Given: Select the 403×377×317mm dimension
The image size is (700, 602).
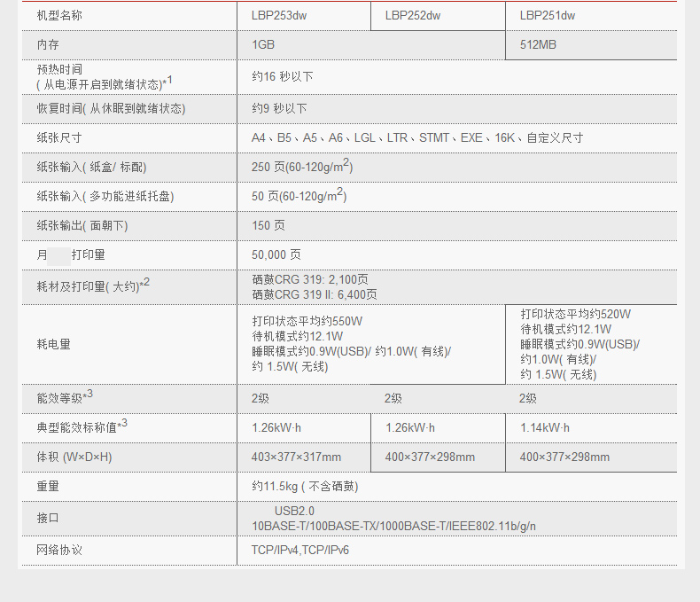Looking at the screenshot, I should (296, 457).
